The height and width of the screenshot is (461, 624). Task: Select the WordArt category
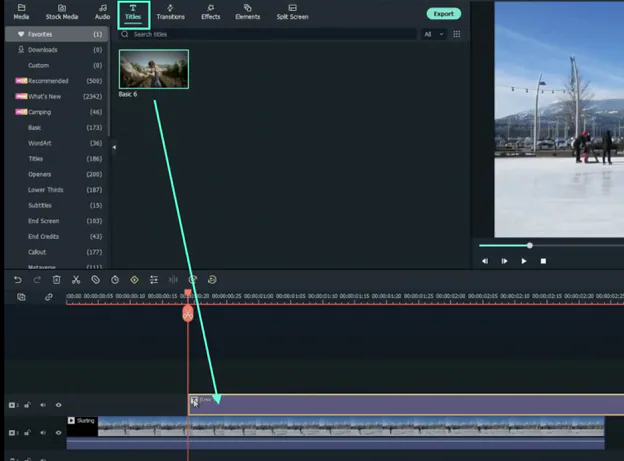coord(56,143)
